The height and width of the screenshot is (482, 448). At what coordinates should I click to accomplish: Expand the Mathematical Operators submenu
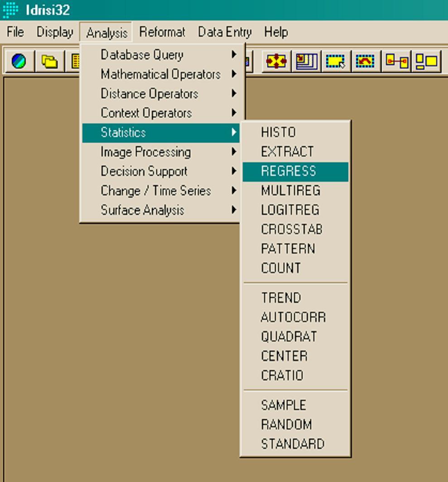(161, 74)
